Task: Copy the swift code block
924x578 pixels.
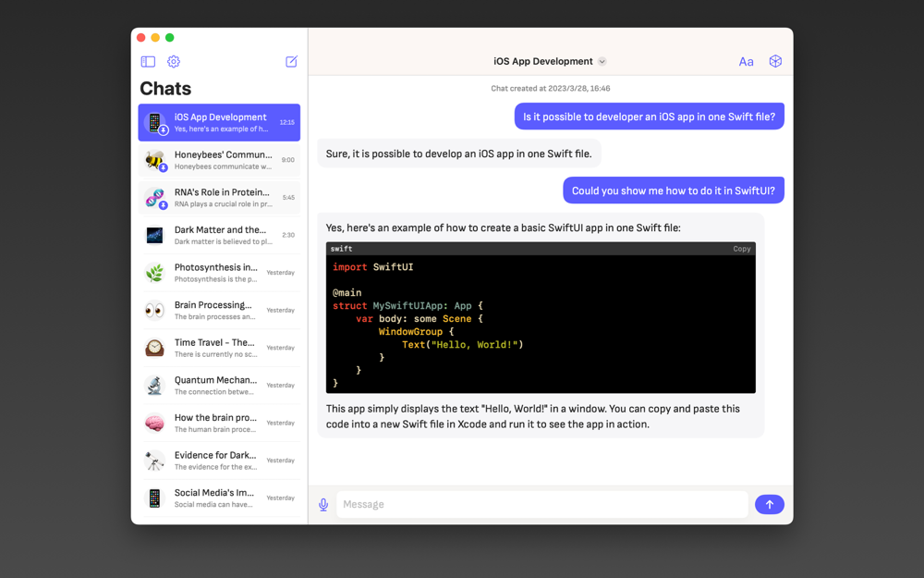Action: [742, 249]
